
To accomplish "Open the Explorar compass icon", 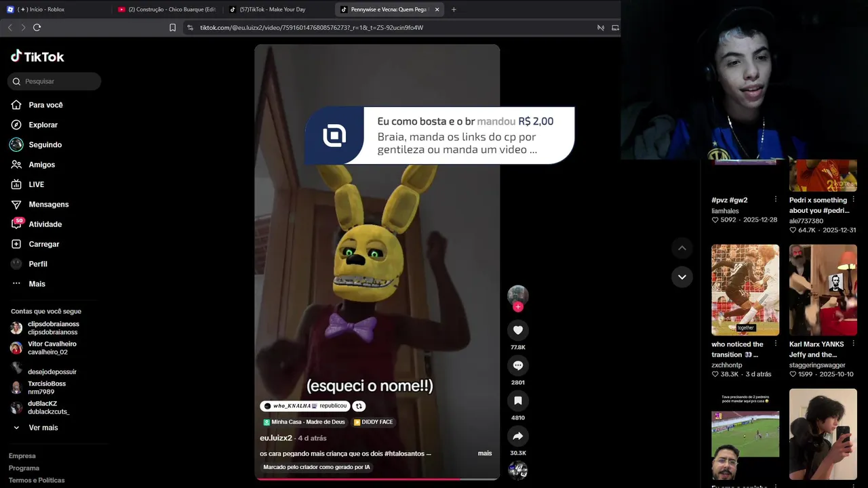I will (16, 125).
